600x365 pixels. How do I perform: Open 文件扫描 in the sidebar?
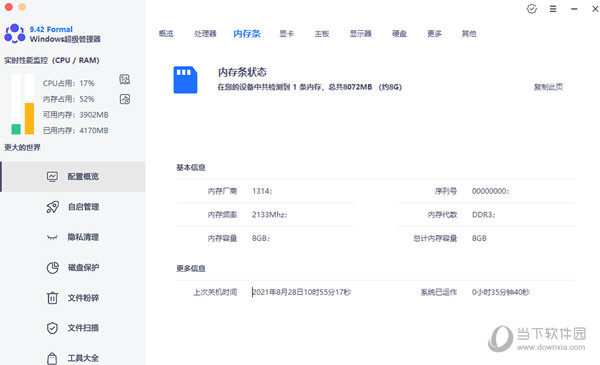point(73,328)
